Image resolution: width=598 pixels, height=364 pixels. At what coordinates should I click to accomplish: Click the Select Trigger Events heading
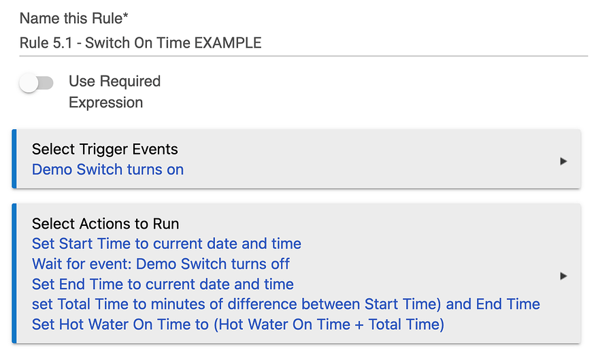(105, 149)
